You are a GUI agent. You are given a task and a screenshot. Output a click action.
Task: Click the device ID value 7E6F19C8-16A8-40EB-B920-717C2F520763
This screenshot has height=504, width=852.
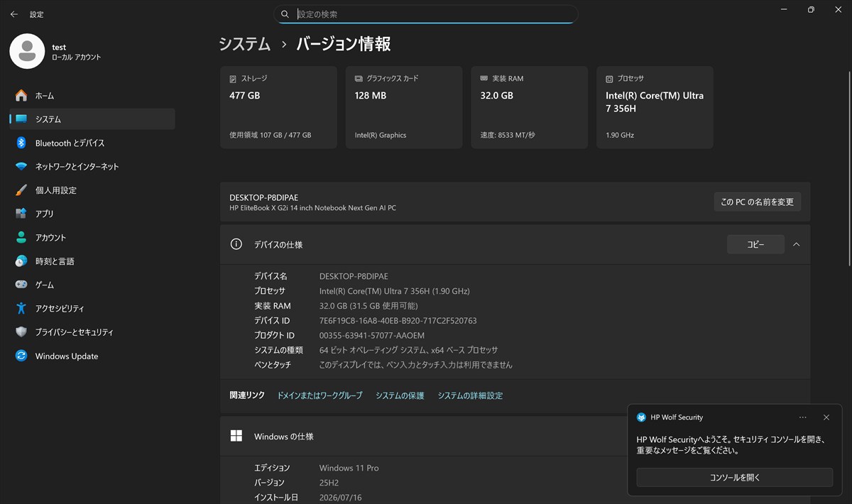click(398, 321)
